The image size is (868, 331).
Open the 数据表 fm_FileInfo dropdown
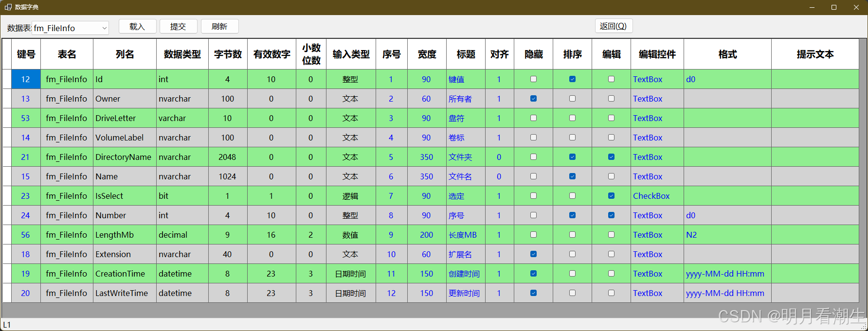pyautogui.click(x=70, y=28)
